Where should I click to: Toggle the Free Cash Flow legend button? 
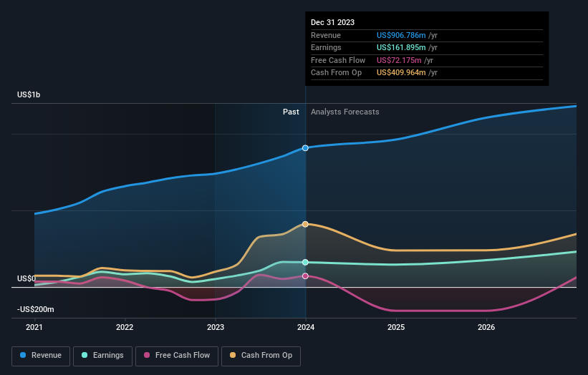(177, 356)
